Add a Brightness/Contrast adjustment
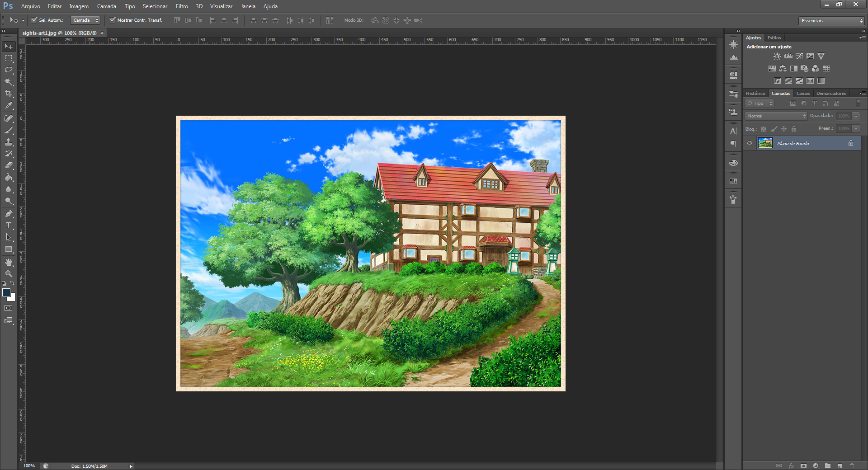 pyautogui.click(x=777, y=56)
